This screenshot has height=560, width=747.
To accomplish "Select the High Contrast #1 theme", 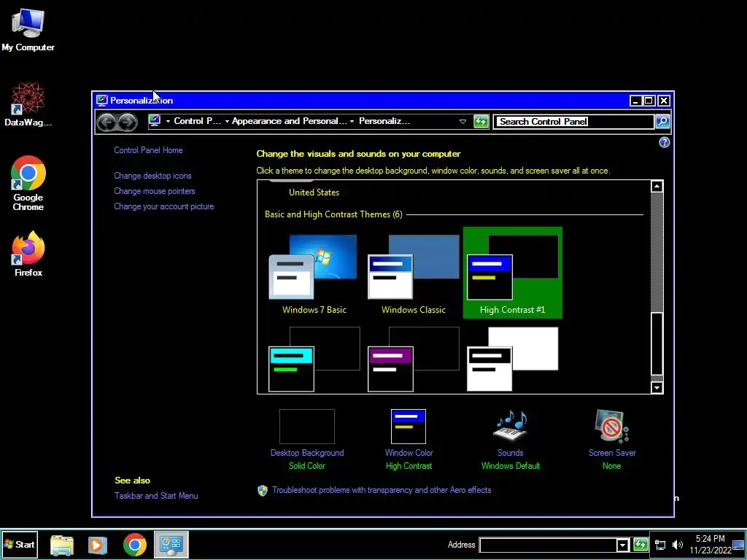I will (513, 273).
